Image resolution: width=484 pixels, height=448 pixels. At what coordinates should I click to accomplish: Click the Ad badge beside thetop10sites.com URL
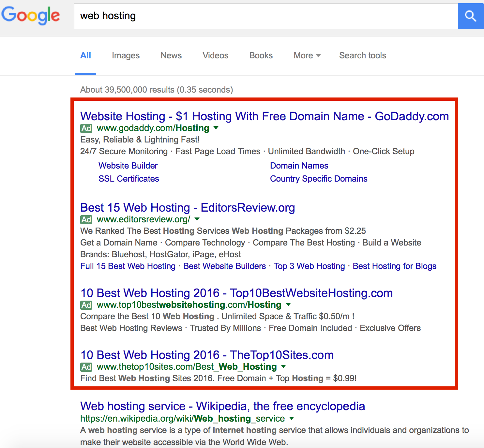[x=86, y=367]
